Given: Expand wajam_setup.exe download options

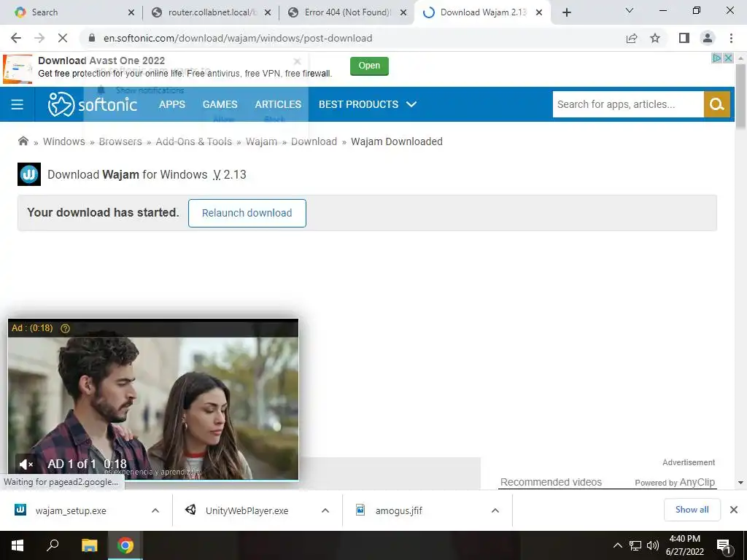Looking at the screenshot, I should click(155, 510).
